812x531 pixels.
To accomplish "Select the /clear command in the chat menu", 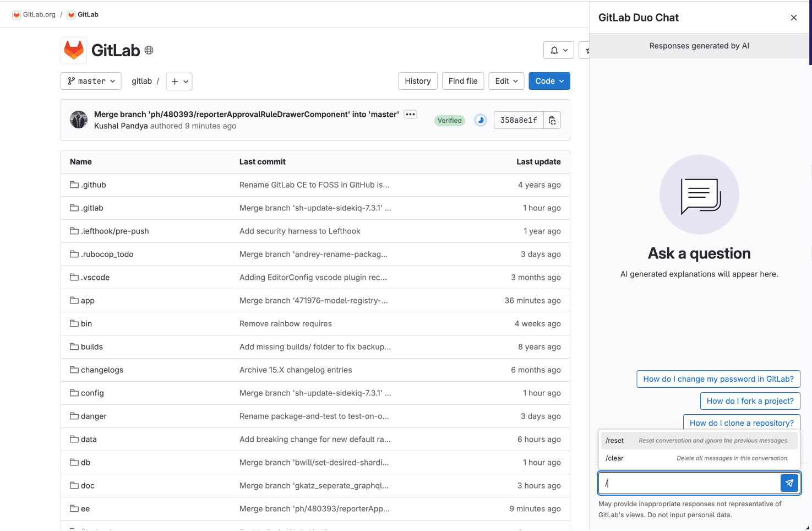I will (614, 458).
